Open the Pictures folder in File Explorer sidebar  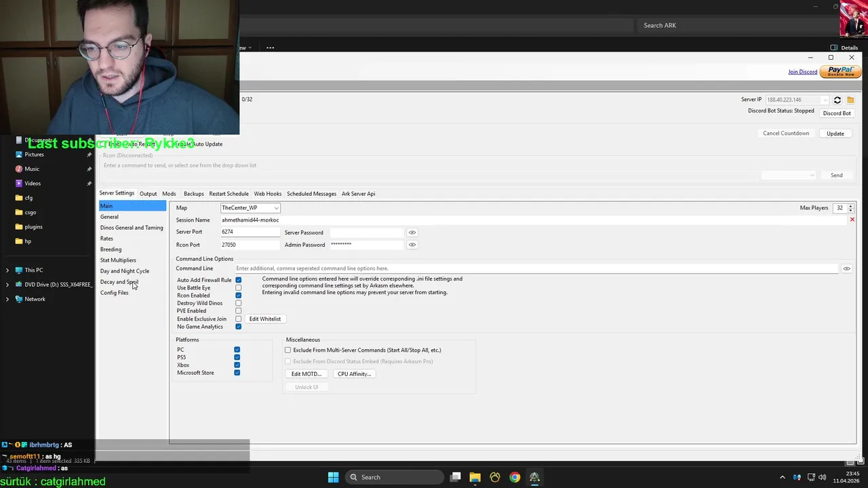(34, 155)
